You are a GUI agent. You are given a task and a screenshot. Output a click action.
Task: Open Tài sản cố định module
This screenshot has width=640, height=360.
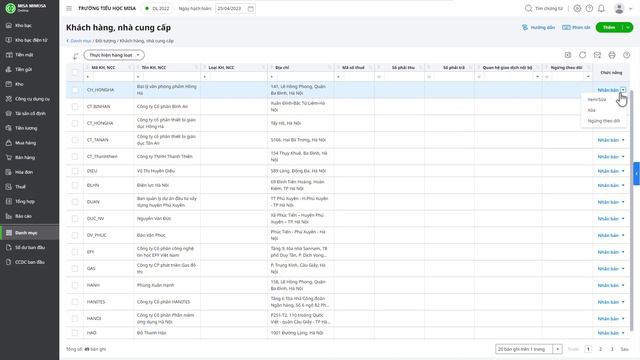[x=30, y=113]
